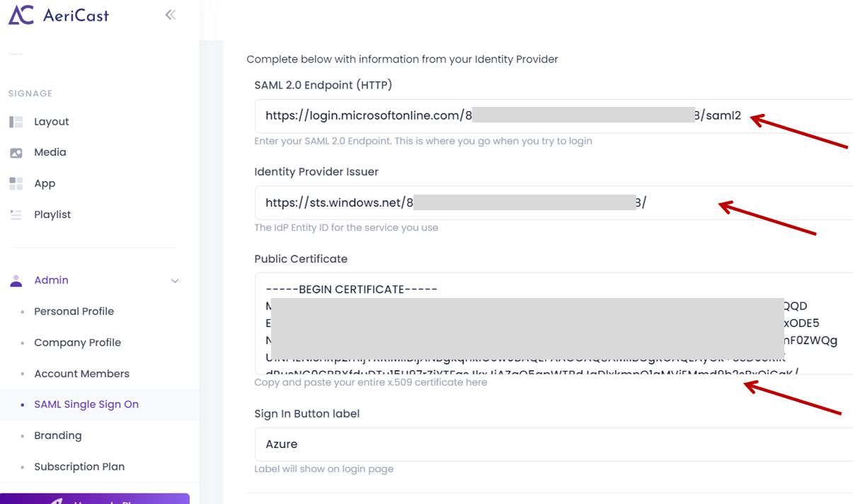Focus the Identity Provider Issuer field

554,203
